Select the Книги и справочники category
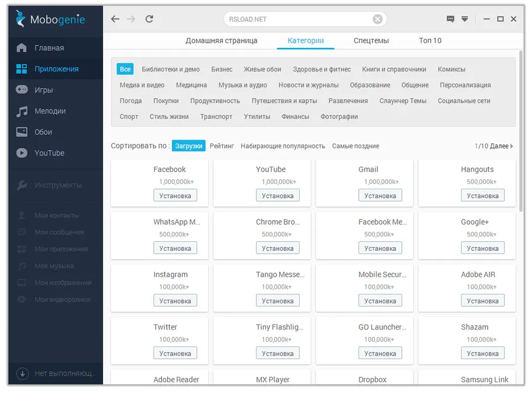Viewport: 532px width, 398px height. pos(394,69)
